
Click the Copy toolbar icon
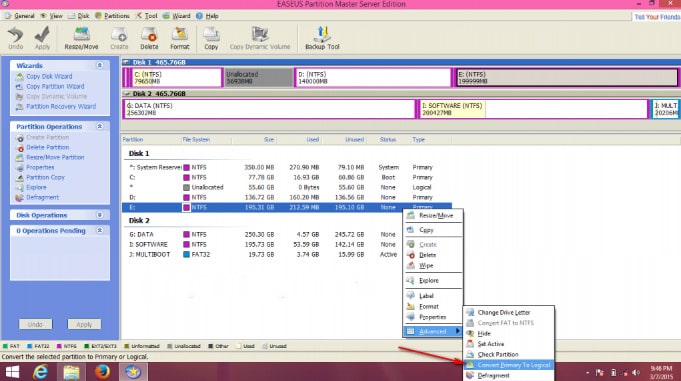(x=211, y=38)
